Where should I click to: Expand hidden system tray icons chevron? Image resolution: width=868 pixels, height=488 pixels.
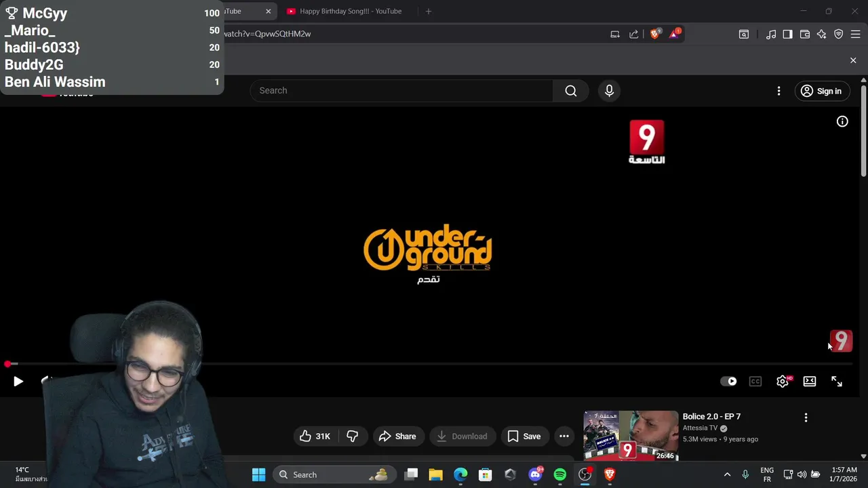click(727, 474)
